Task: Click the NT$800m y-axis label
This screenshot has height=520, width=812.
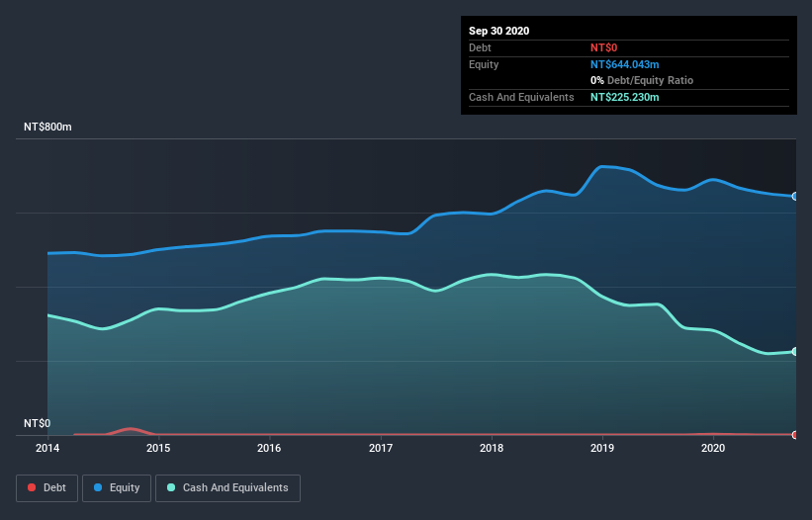Action: coord(47,127)
